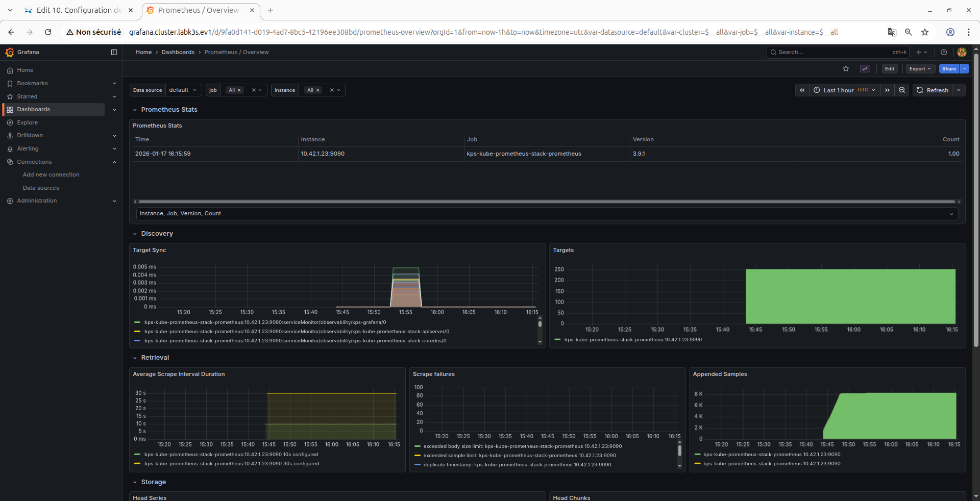
Task: Dock or undock the sidebar menu
Action: click(114, 52)
